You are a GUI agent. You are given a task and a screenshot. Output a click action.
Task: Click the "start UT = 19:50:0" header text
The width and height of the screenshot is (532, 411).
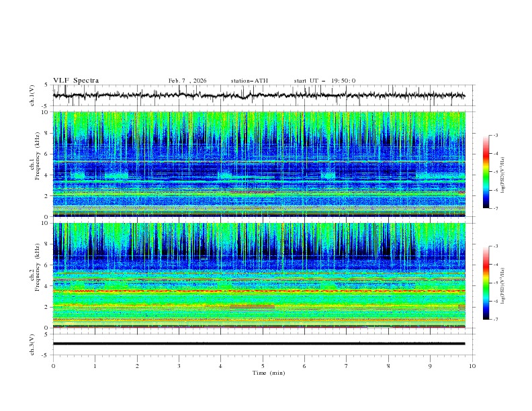pyautogui.click(x=324, y=81)
